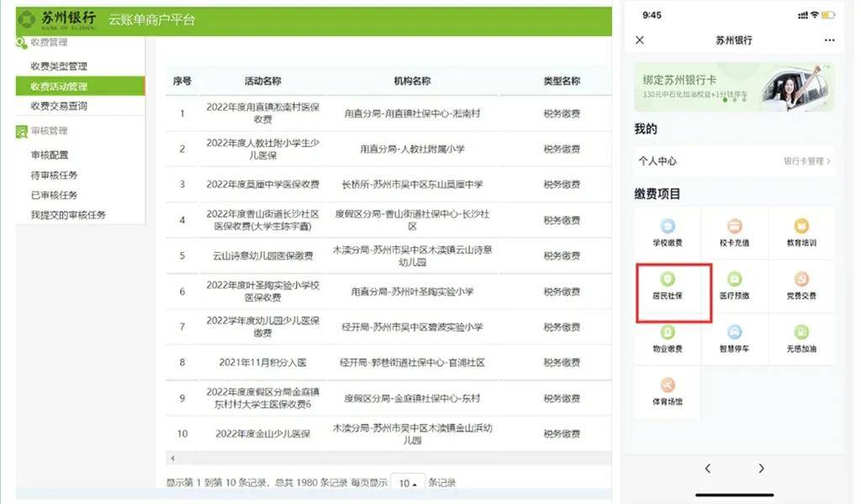The width and height of the screenshot is (861, 504).
Task: Click the table's left scroll arrow
Action: [172, 458]
